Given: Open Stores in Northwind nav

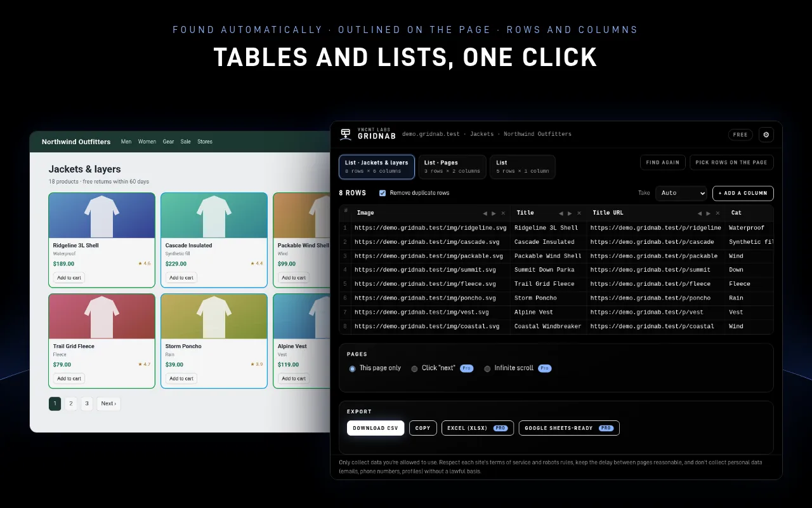Looking at the screenshot, I should point(205,142).
